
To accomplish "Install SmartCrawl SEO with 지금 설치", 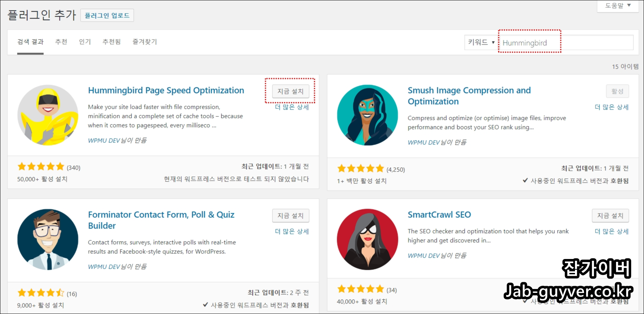I will pyautogui.click(x=610, y=216).
